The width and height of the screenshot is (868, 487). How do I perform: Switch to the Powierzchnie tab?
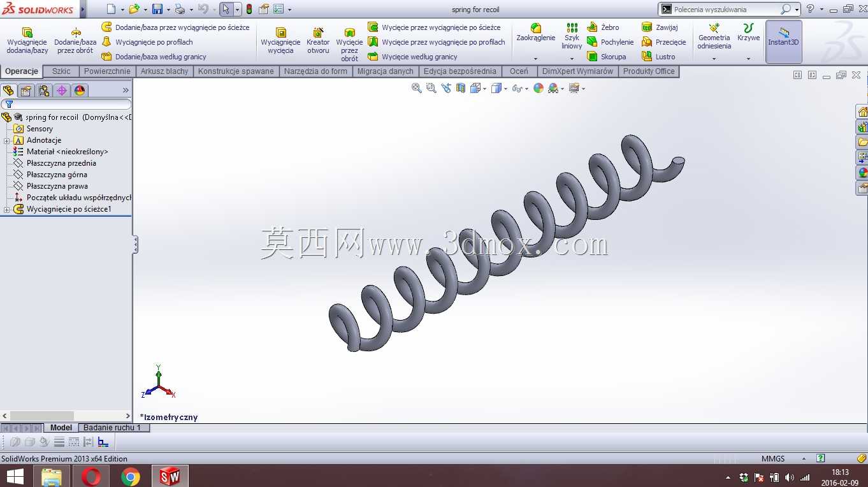point(107,71)
